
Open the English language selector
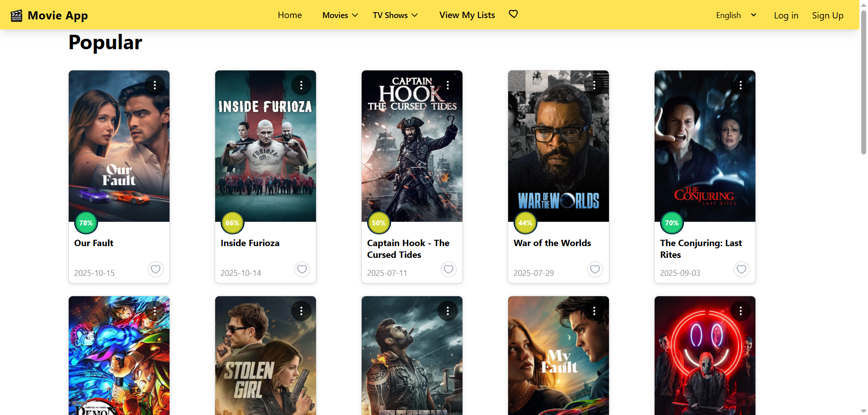click(x=736, y=15)
